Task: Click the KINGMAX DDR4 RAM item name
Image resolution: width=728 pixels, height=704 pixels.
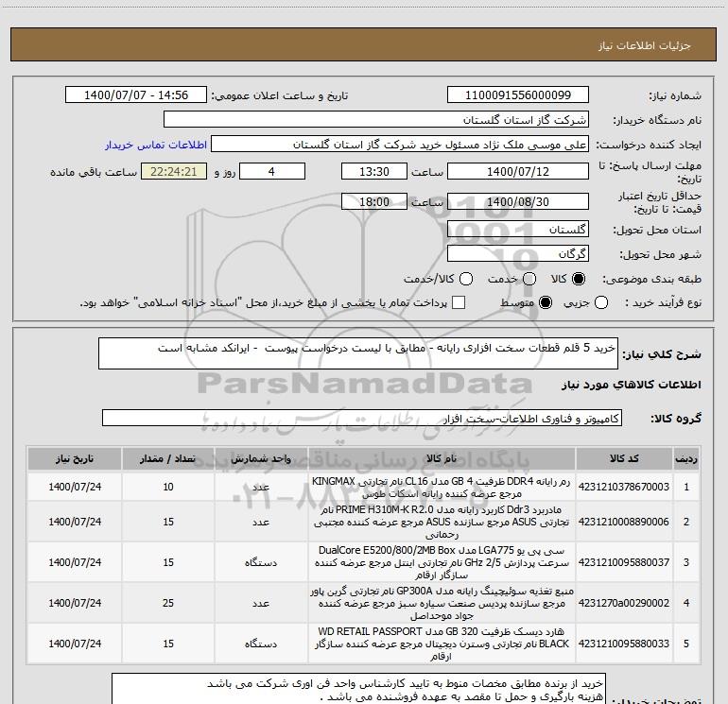Action: (442, 488)
